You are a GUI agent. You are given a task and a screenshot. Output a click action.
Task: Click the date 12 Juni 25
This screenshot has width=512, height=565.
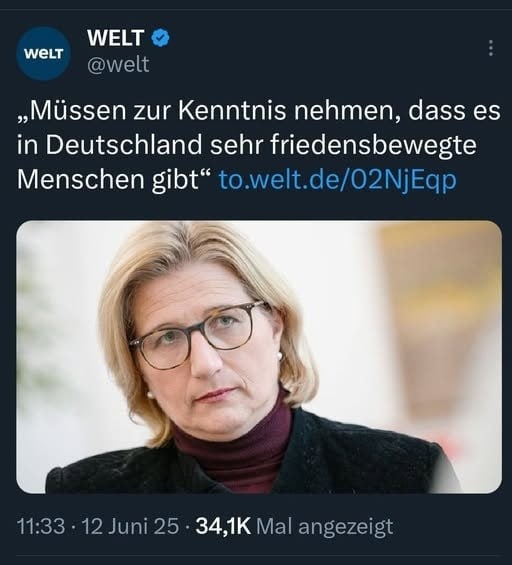131,526
